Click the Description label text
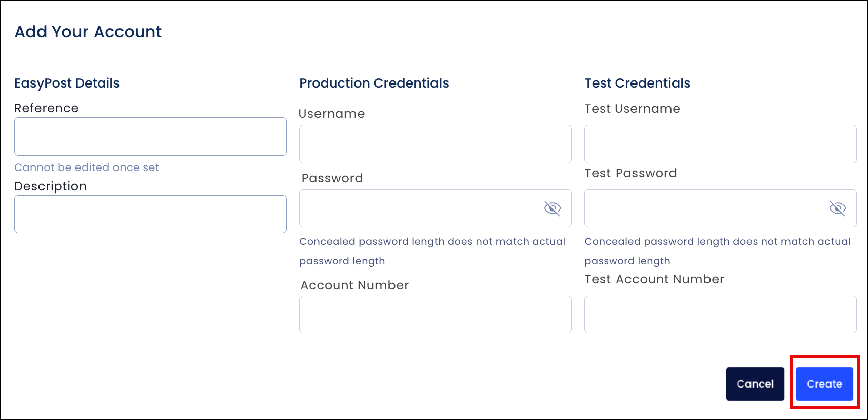 (x=51, y=186)
